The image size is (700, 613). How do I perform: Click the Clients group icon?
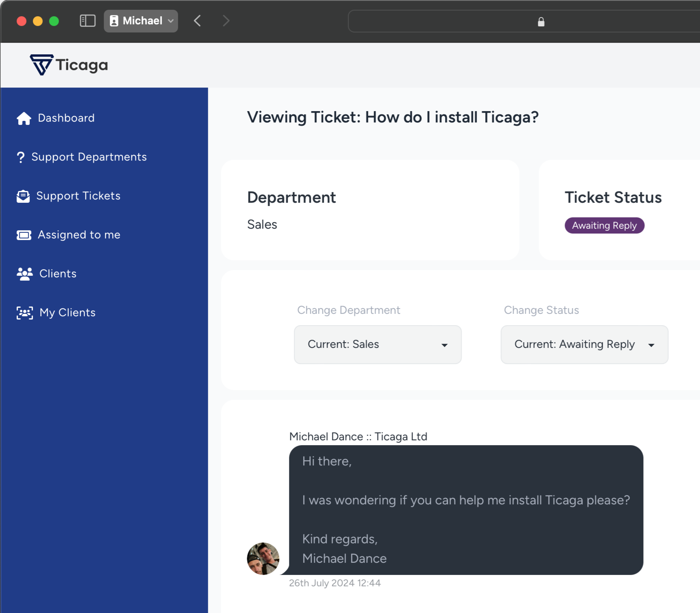25,274
